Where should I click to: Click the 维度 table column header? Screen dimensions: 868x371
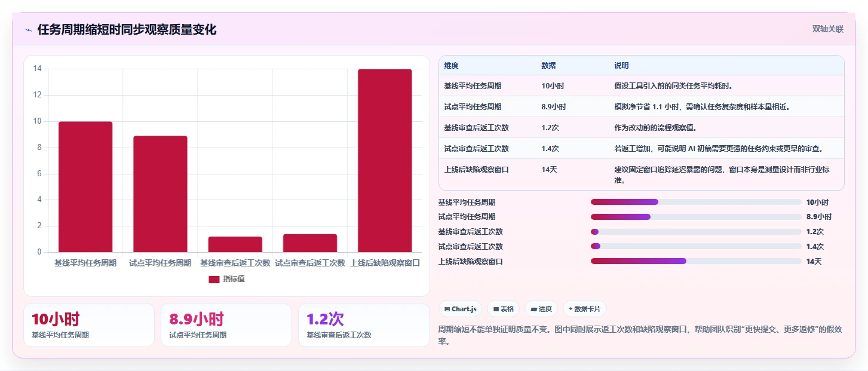pos(452,66)
